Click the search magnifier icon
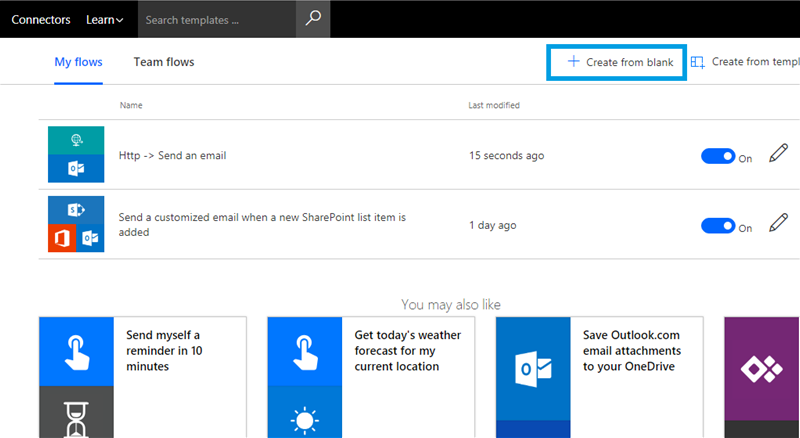Image resolution: width=800 pixels, height=438 pixels. click(313, 19)
